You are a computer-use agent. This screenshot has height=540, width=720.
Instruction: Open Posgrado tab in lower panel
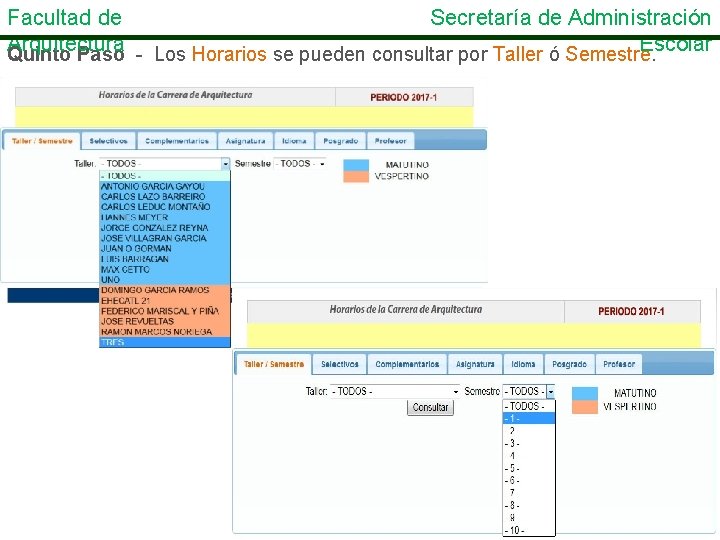569,364
